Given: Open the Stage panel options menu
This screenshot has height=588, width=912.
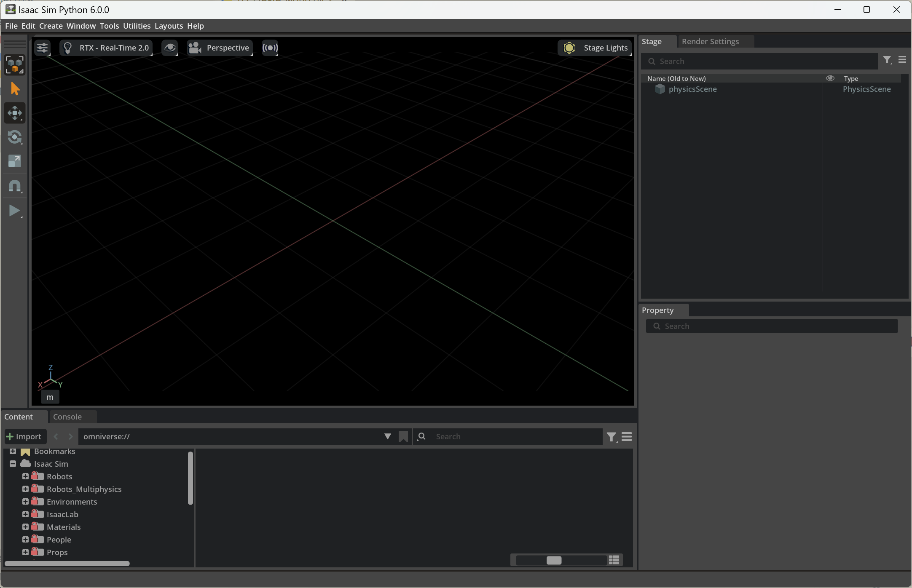Looking at the screenshot, I should click(902, 60).
